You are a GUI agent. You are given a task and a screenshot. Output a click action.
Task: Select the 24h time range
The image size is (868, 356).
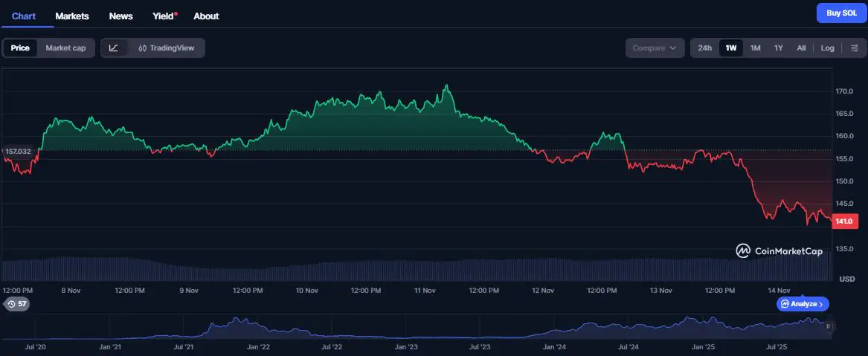tap(704, 48)
